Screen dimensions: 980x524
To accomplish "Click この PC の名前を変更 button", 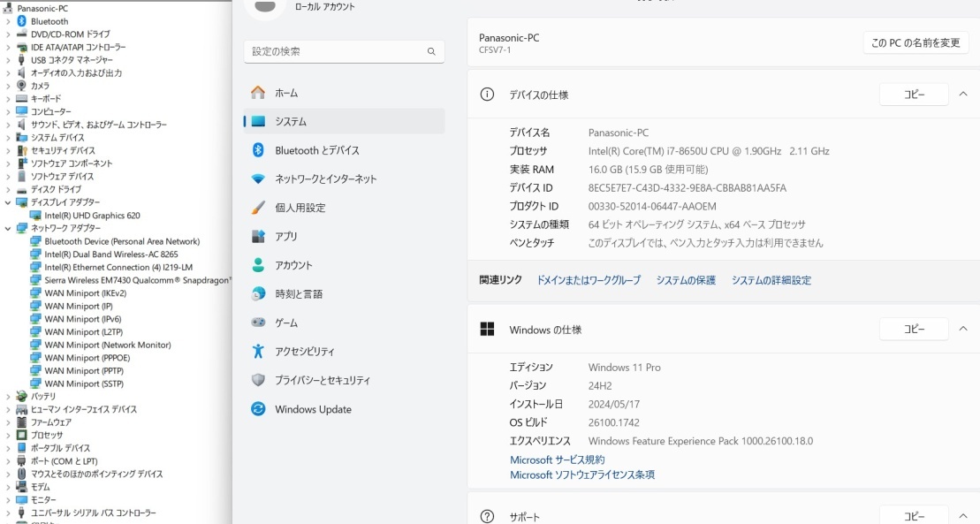I will (x=915, y=42).
